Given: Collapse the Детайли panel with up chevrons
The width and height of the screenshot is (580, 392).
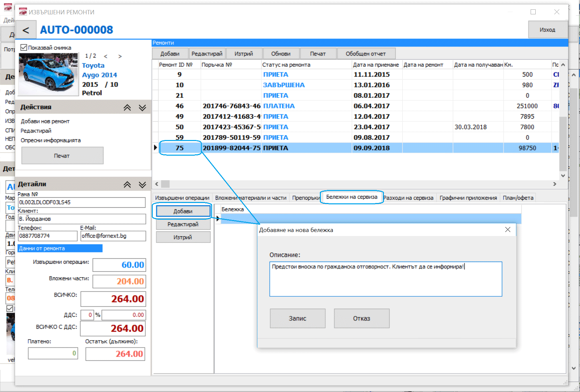Looking at the screenshot, I should point(127,184).
